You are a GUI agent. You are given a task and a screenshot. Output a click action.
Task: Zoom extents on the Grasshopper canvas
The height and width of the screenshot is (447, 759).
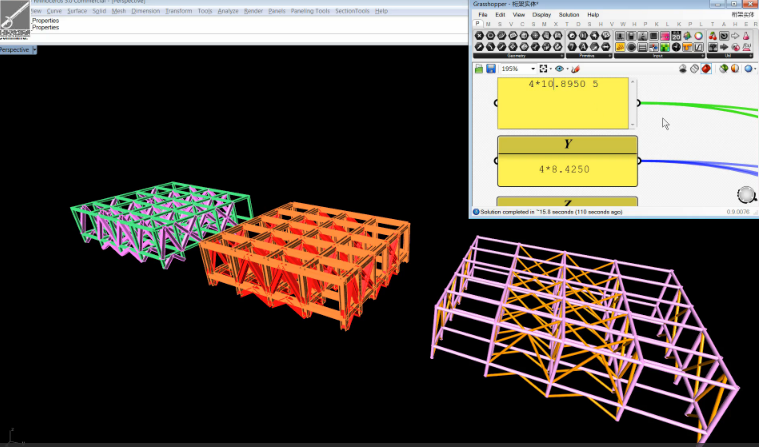(x=543, y=69)
